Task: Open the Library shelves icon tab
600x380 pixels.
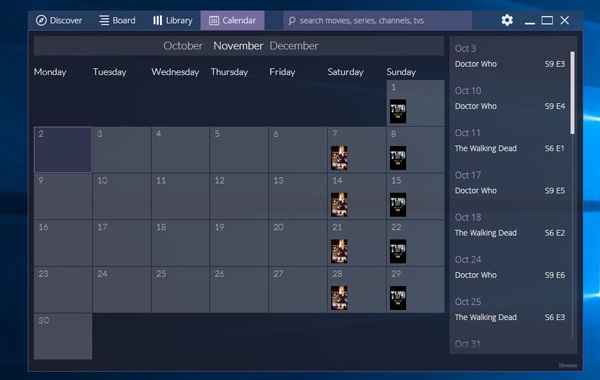Action: (172, 20)
